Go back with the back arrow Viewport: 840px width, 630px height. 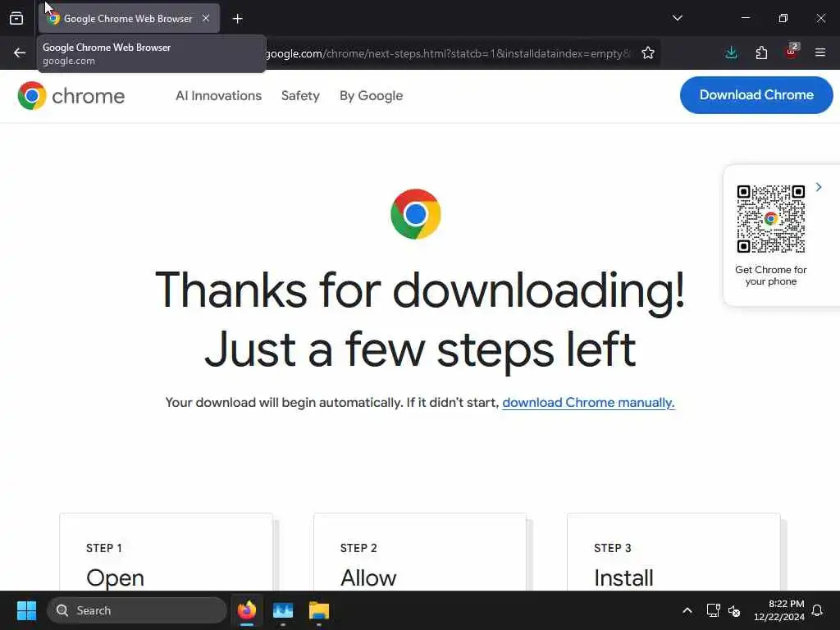point(20,53)
